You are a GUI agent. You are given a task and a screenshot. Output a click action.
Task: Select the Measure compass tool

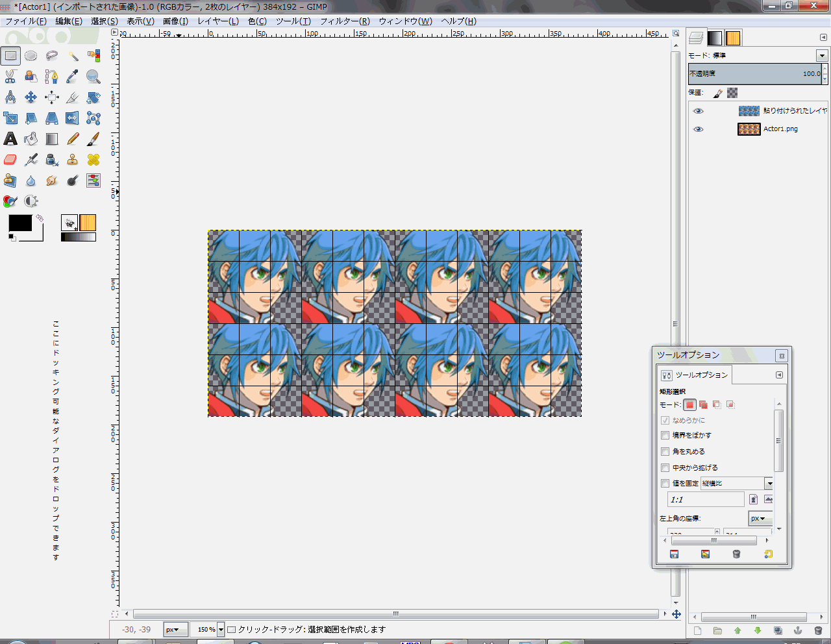click(10, 97)
